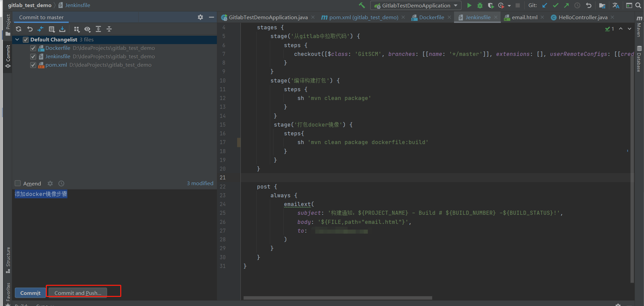Screen dimensions: 644x306
Task: Click Shelve Silently download icon
Action: pyautogui.click(x=62, y=29)
